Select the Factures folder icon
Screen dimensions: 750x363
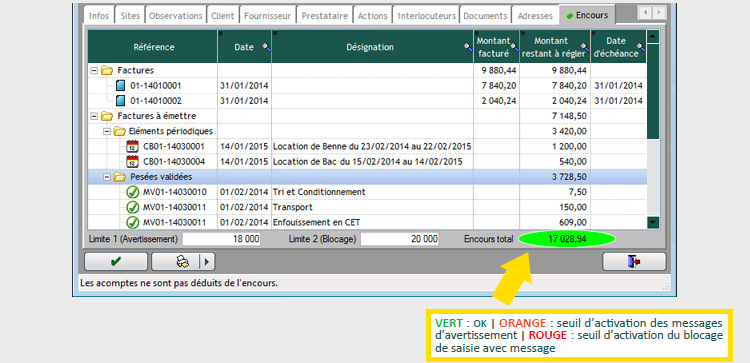click(x=106, y=70)
